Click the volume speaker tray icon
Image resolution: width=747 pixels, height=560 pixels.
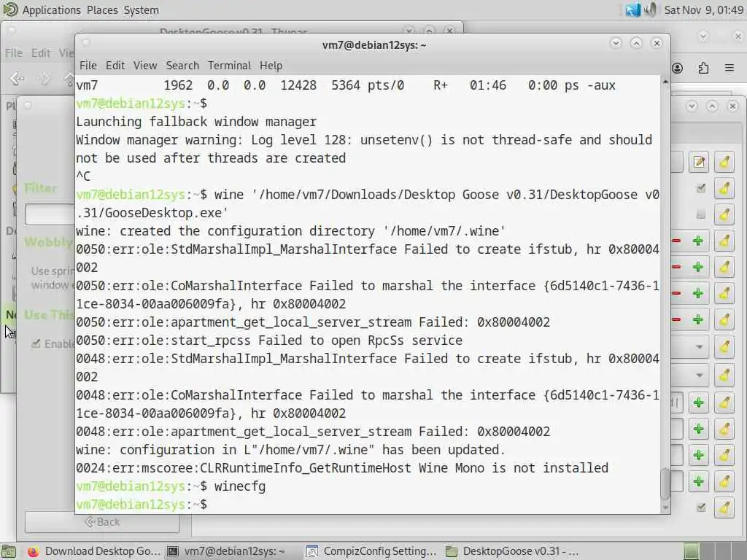point(650,10)
